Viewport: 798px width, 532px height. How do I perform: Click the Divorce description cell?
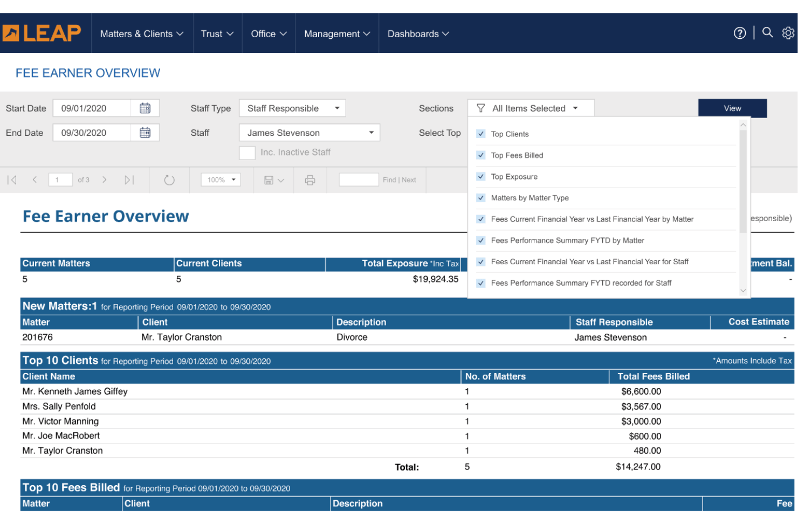[352, 337]
